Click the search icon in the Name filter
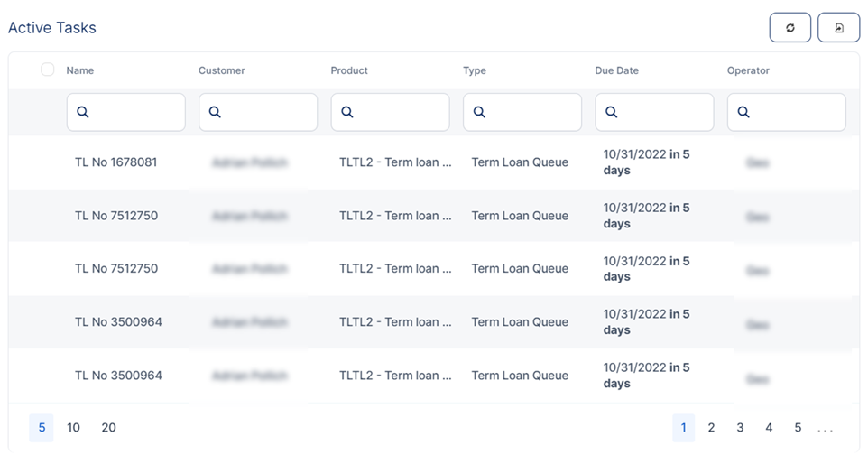 (x=83, y=113)
